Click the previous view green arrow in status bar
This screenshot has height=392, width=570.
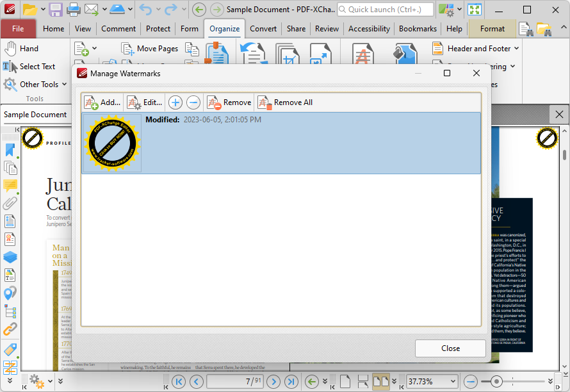(311, 382)
